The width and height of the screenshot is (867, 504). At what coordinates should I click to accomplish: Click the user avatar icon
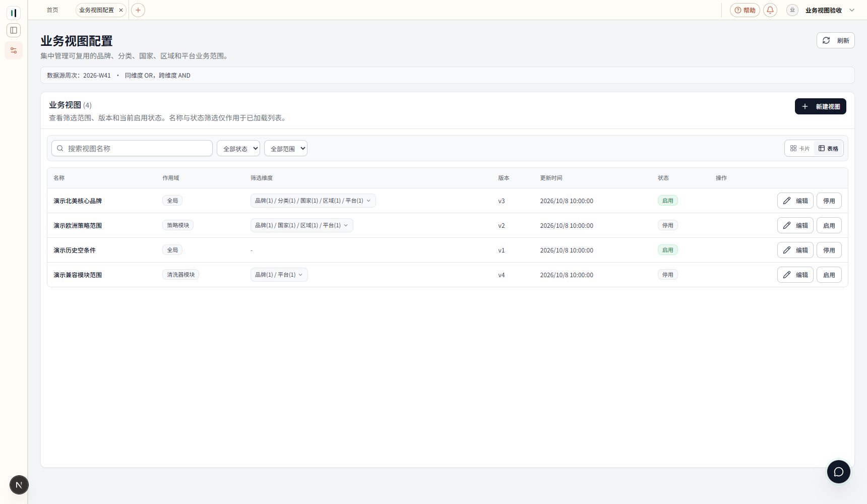tap(792, 10)
